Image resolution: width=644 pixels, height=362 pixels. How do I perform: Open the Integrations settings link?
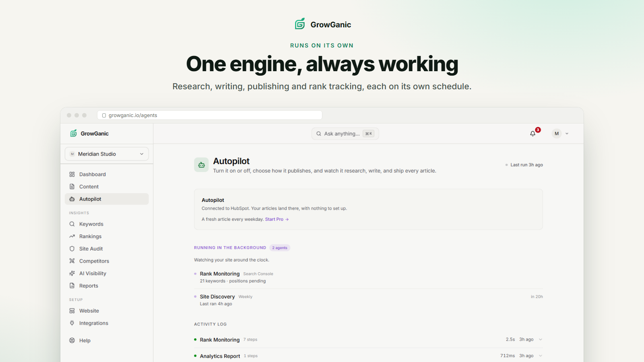107,323
